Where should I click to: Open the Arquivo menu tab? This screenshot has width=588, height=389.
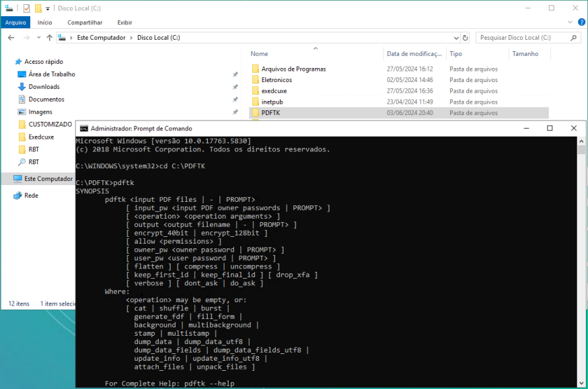pos(15,22)
